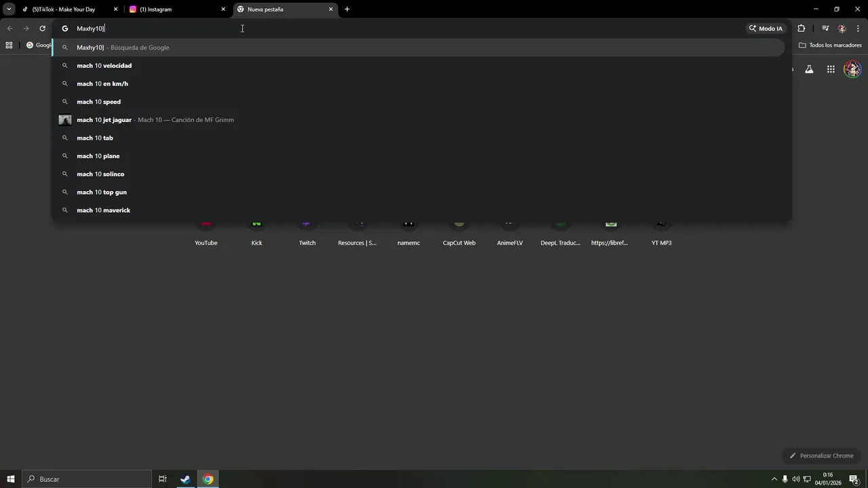
Task: Reload the current page
Action: coord(42,28)
